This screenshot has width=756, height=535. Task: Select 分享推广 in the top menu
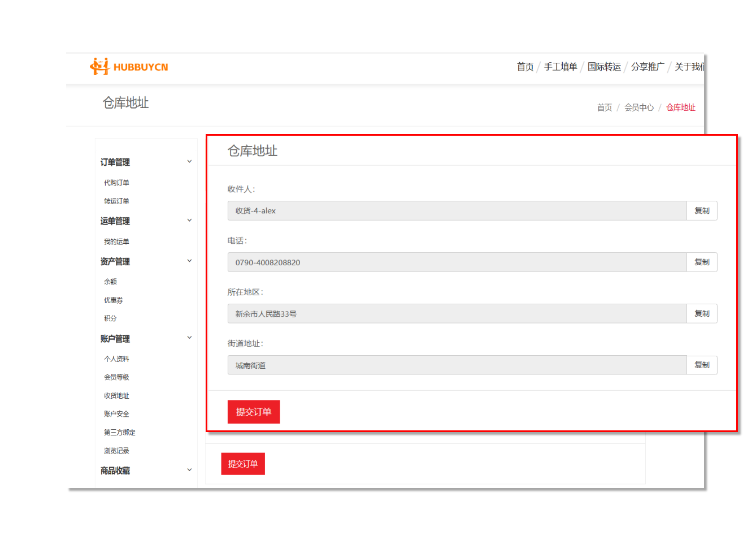tap(648, 67)
